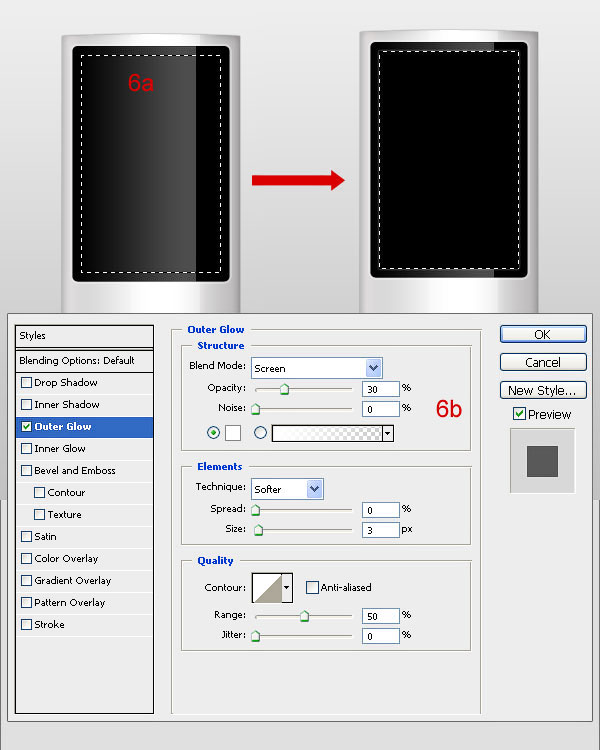600x750 pixels.
Task: Click the Cancel button
Action: pyautogui.click(x=542, y=363)
